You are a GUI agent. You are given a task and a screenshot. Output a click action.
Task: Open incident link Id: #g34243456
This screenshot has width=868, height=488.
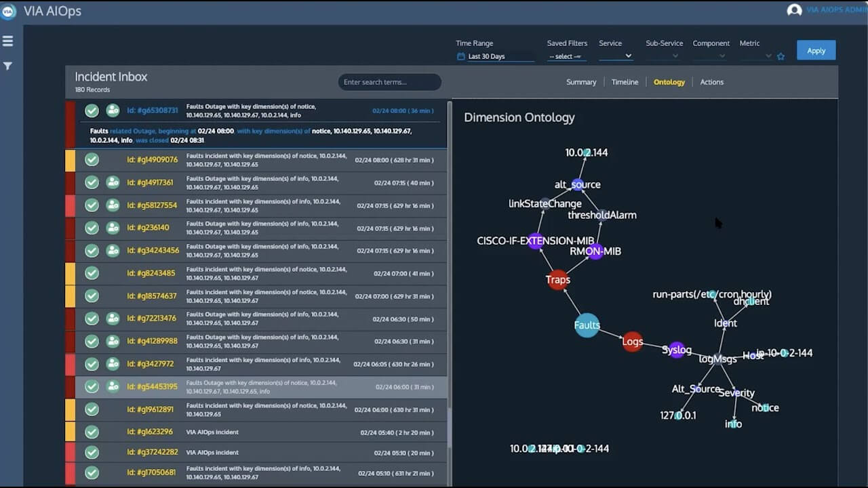153,251
